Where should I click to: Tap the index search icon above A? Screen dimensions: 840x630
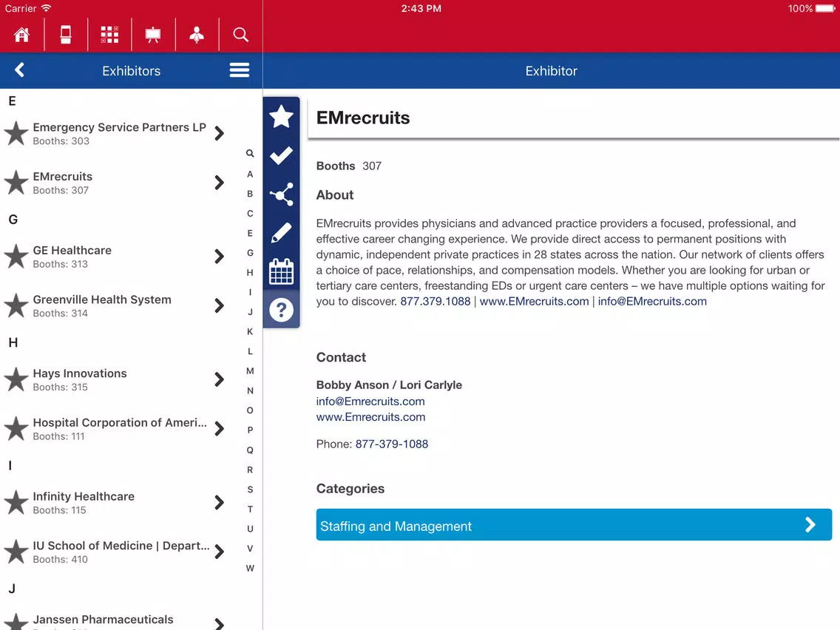coord(250,153)
